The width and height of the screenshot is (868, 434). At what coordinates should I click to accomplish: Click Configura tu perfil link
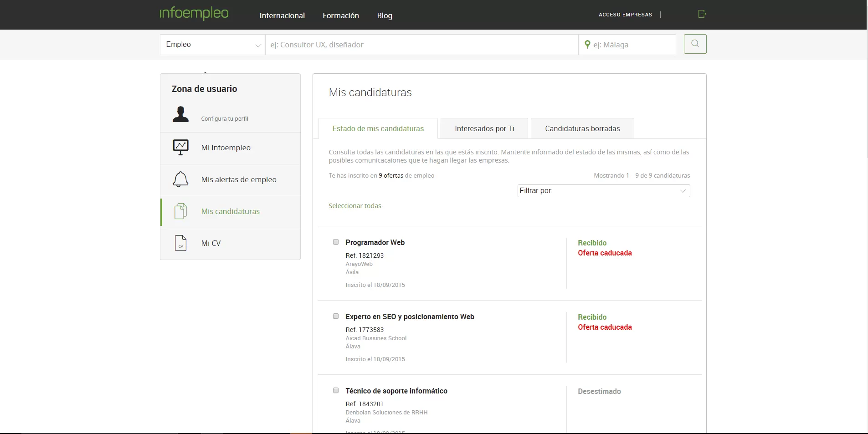click(225, 118)
